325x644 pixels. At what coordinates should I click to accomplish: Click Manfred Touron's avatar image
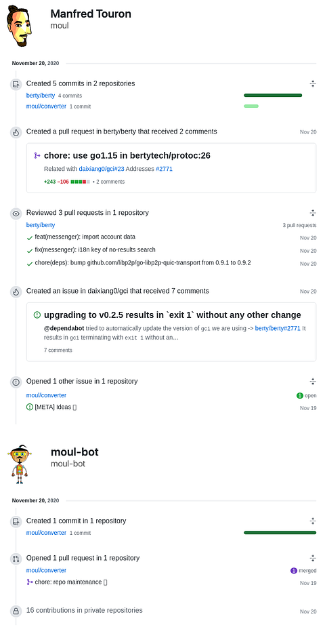[x=19, y=26]
